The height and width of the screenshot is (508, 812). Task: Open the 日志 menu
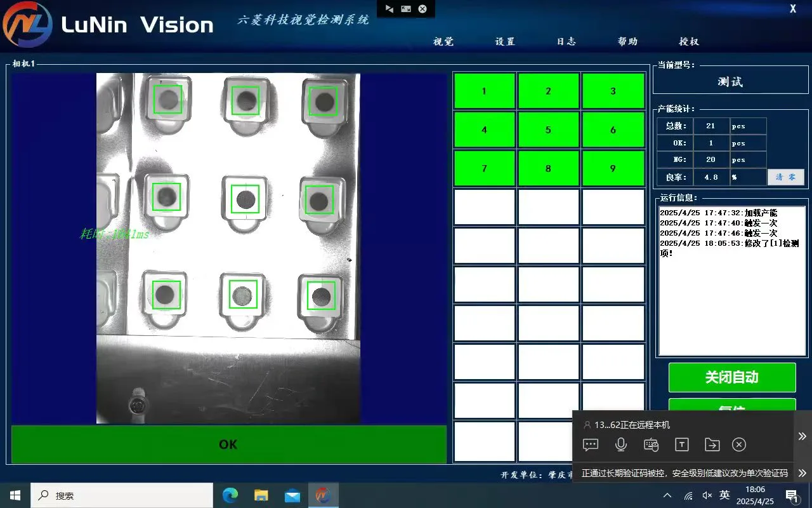(566, 41)
